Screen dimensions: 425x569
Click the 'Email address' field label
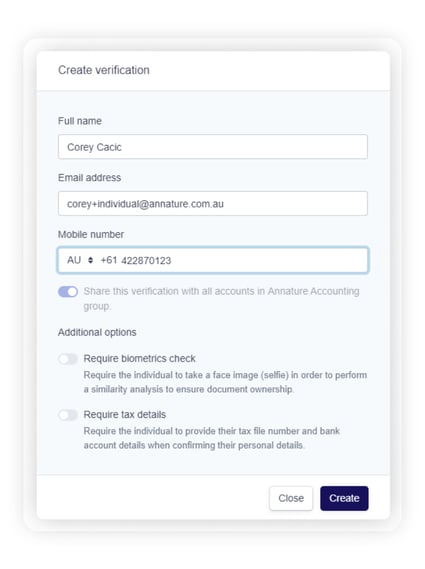(89, 177)
